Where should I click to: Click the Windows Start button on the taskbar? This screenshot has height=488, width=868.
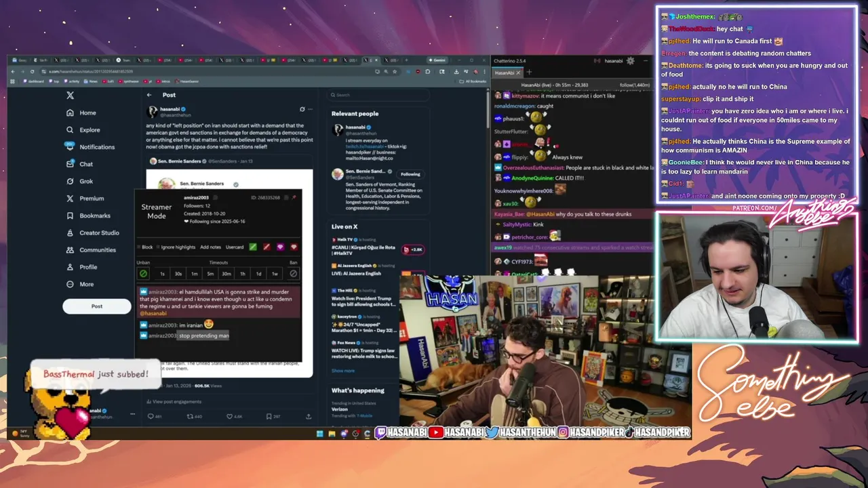click(x=319, y=434)
